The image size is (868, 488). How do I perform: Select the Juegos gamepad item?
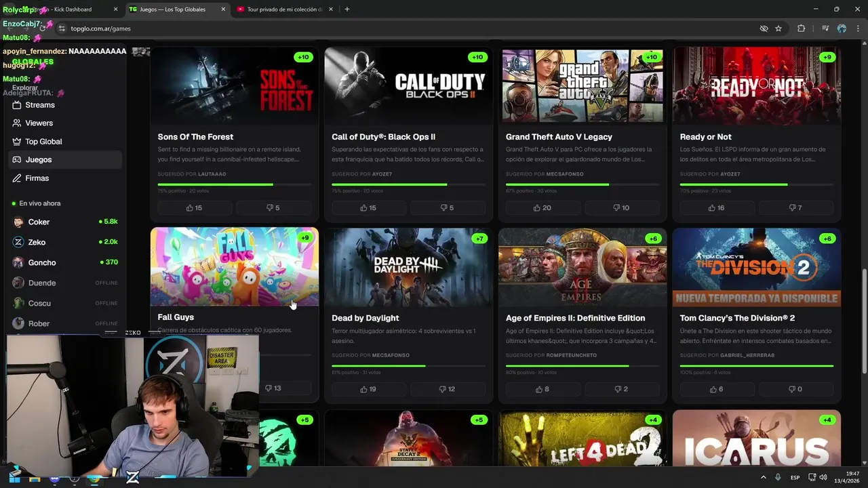tap(64, 160)
